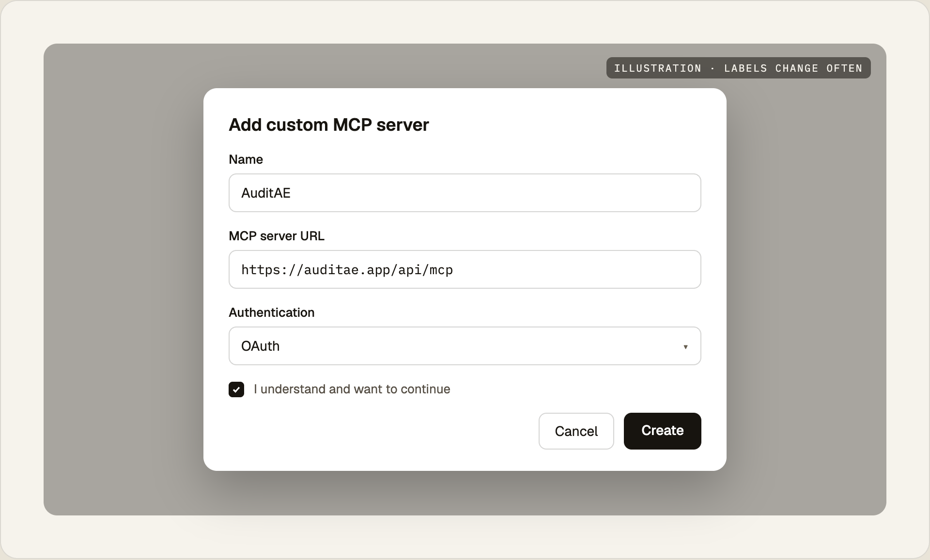Viewport: 930px width, 560px height.
Task: Uncheck the "I understand and want to continue" checkbox
Action: click(236, 389)
